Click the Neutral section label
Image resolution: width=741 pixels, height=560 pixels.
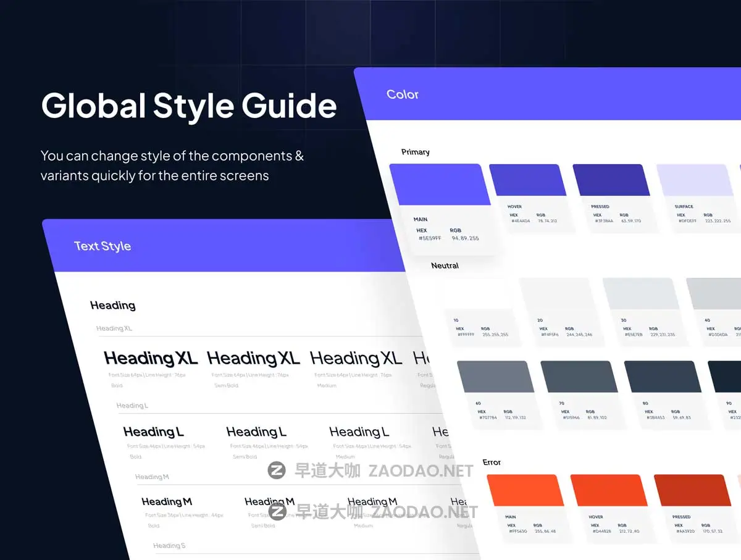pyautogui.click(x=445, y=265)
